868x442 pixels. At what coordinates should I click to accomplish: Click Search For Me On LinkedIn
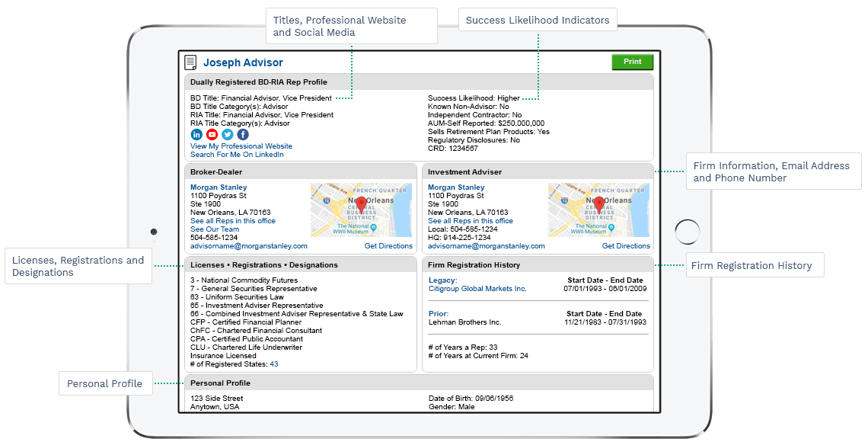click(237, 155)
